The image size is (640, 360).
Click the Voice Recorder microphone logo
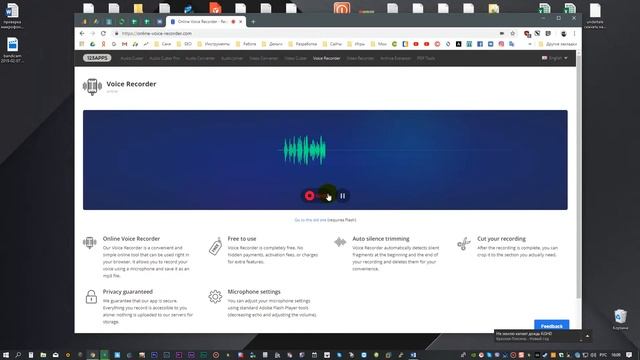click(92, 86)
